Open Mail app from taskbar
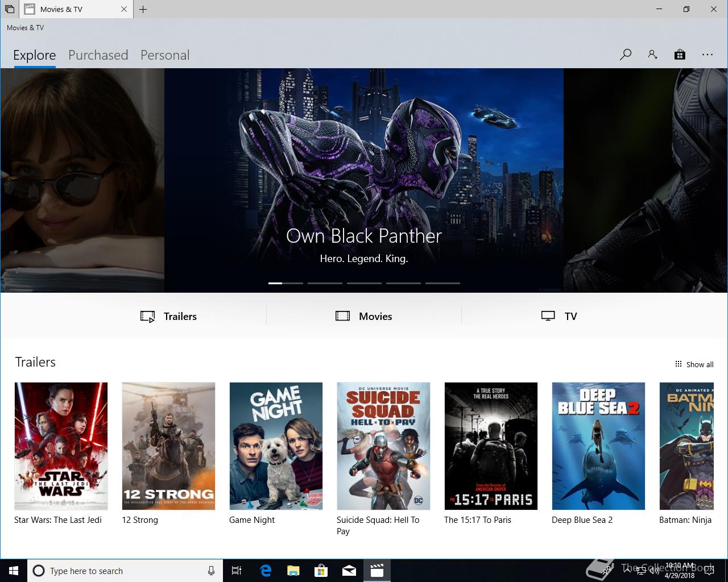Viewport: 728px width, 582px height. (x=349, y=571)
